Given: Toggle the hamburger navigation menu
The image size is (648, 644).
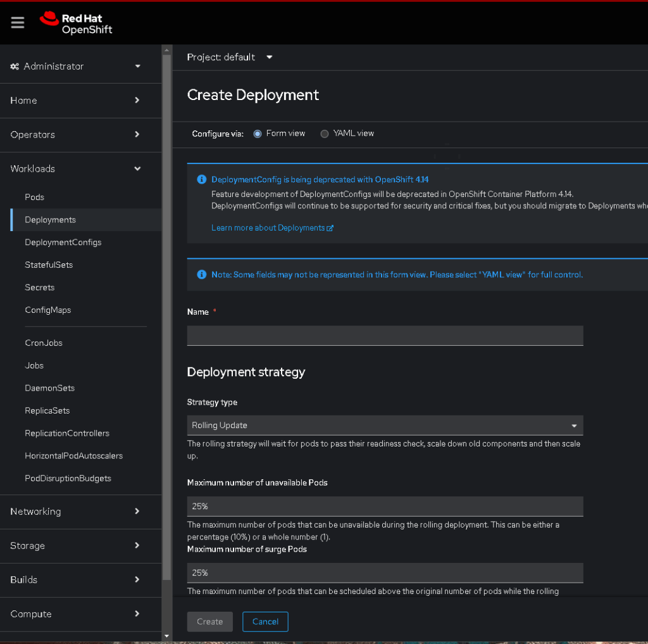Looking at the screenshot, I should [x=17, y=23].
